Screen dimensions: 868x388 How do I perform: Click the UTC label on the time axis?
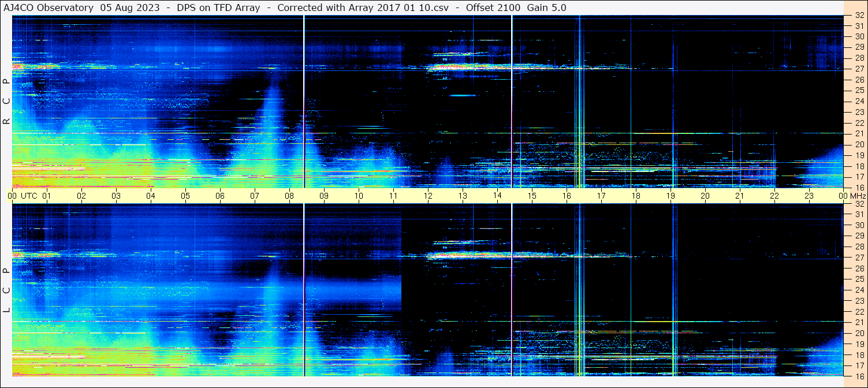coord(29,196)
